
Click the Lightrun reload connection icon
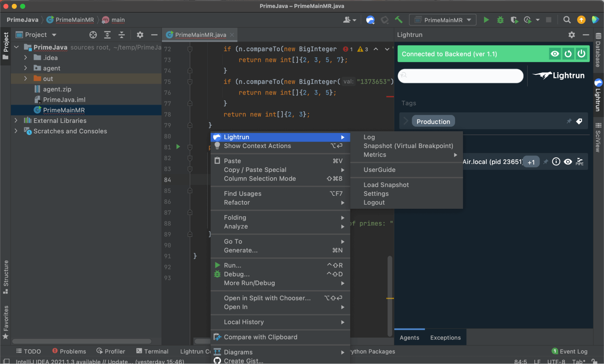pyautogui.click(x=568, y=54)
